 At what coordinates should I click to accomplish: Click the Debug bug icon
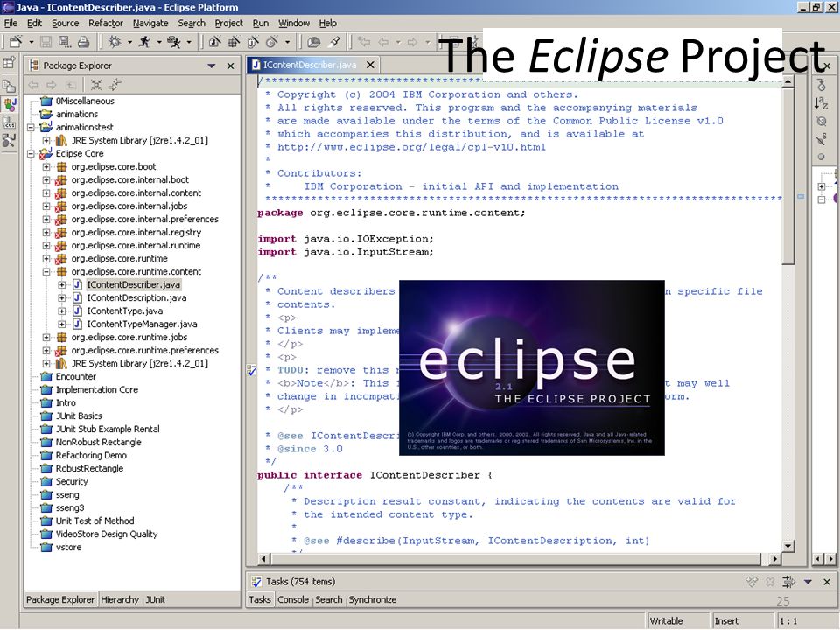[x=114, y=42]
